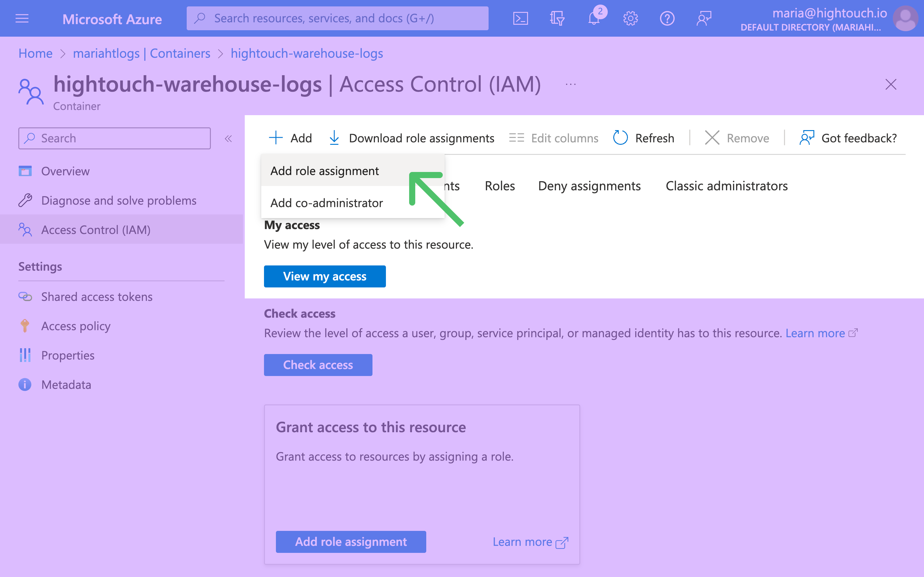Click the sidebar Search field

115,138
